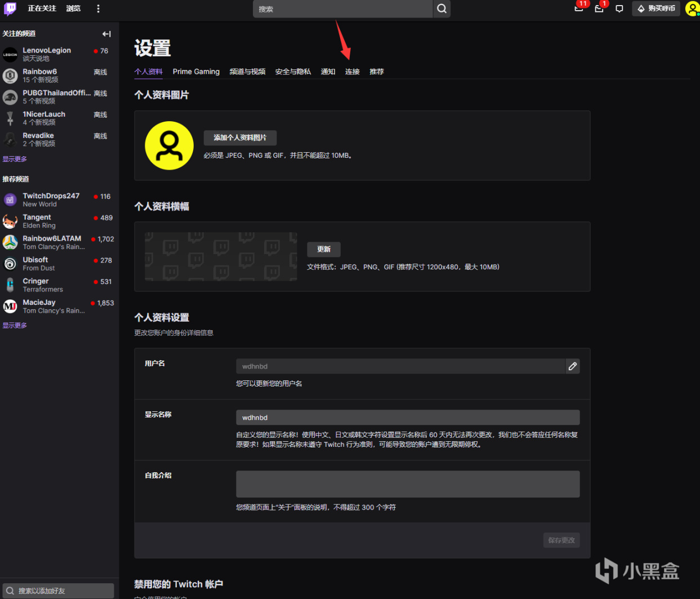
Task: Click Rainbow6LATAM channel avatar
Action: (x=10, y=243)
